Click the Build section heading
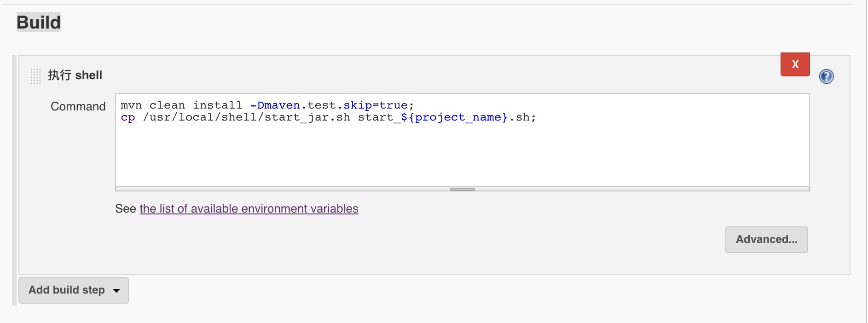 coord(39,22)
